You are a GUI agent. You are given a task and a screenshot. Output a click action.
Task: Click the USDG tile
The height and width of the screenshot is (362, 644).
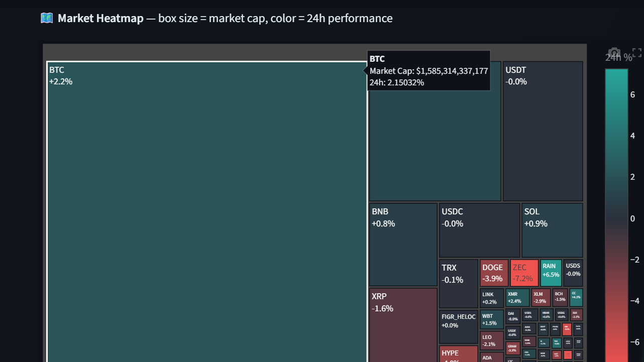[562, 315]
